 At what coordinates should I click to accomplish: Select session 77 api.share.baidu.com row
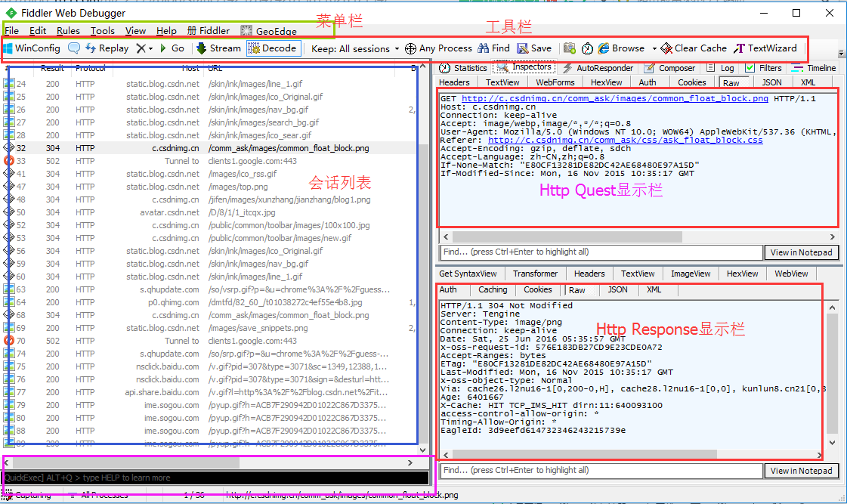[209, 392]
